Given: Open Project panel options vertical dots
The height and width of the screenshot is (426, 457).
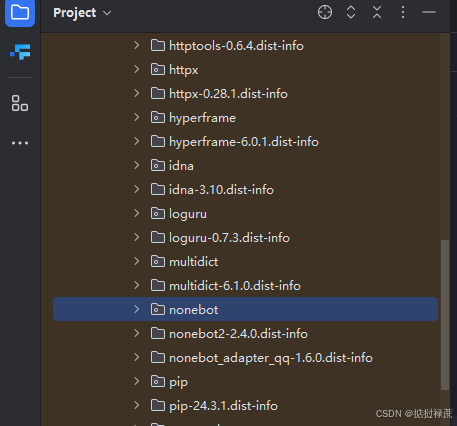Looking at the screenshot, I should tap(403, 12).
